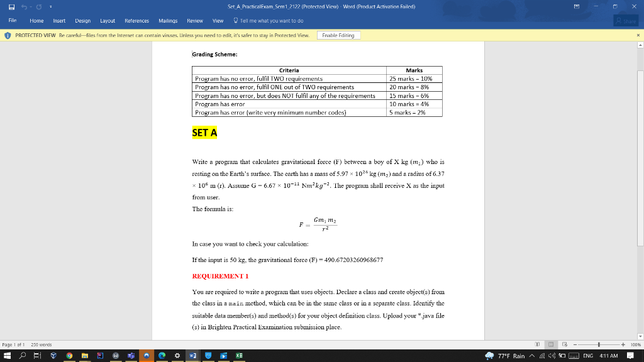Open Task View on the taskbar
Viewport: 644px width, 362px height.
pos(37,356)
